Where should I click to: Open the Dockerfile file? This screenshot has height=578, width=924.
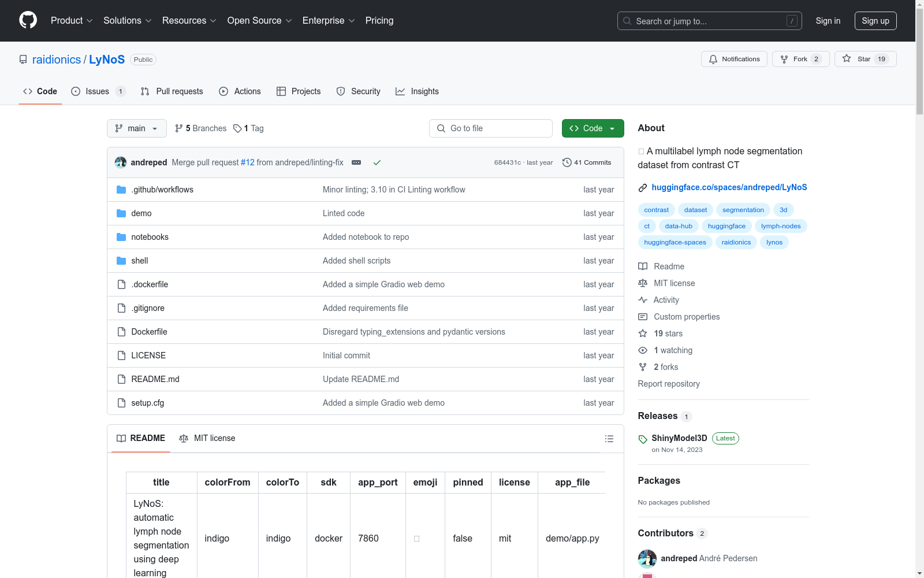point(149,332)
